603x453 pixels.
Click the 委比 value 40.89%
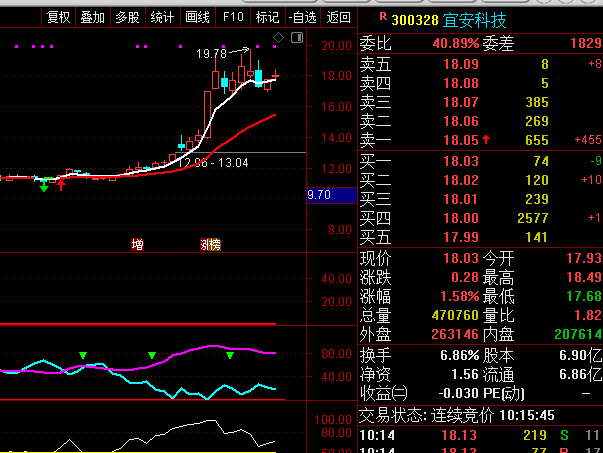(x=456, y=43)
